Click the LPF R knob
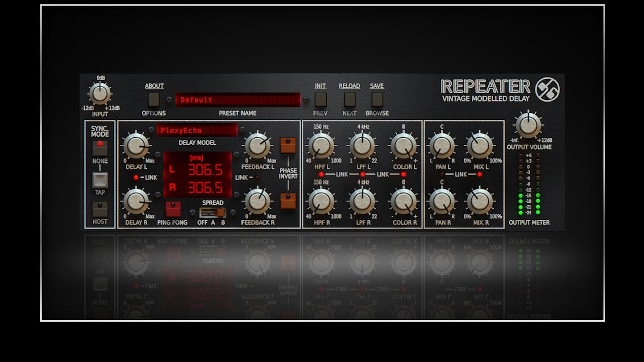Screen dimensions: 644x362 (362, 201)
